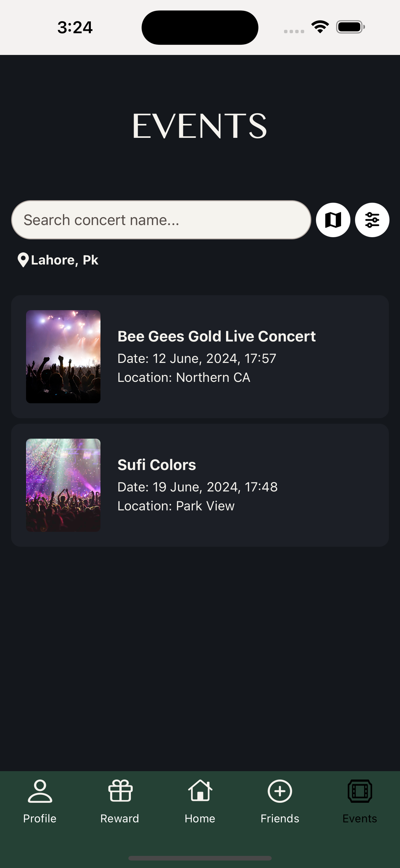Screen dimensions: 400x868
Task: Focus the Search concert name field
Action: coord(161,220)
